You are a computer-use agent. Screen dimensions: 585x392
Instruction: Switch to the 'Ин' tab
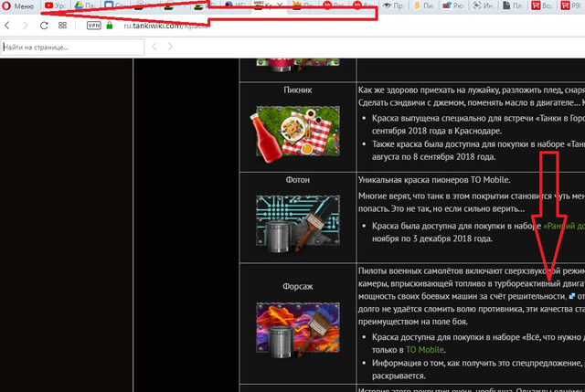click(x=483, y=6)
